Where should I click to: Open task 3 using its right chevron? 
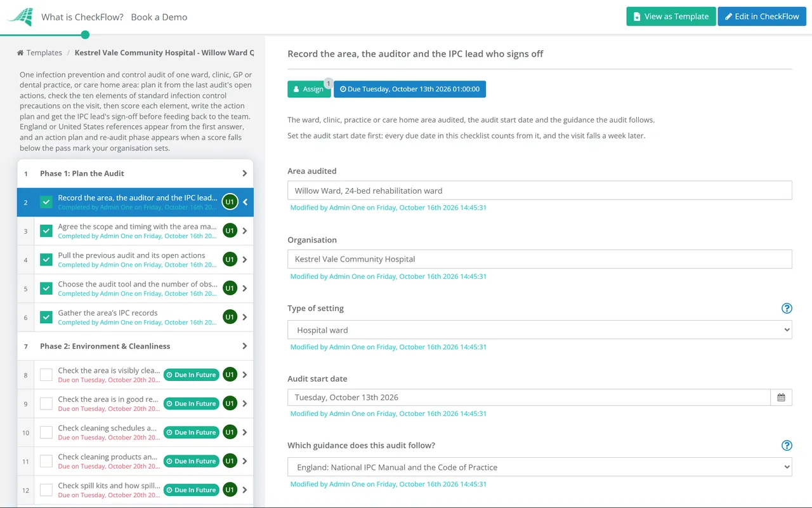(x=245, y=231)
